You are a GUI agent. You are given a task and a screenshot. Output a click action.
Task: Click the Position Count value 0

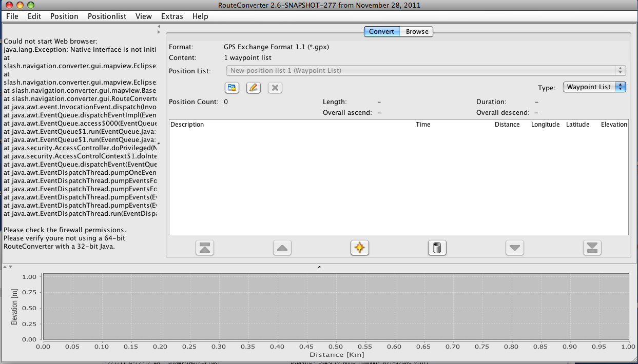click(226, 102)
